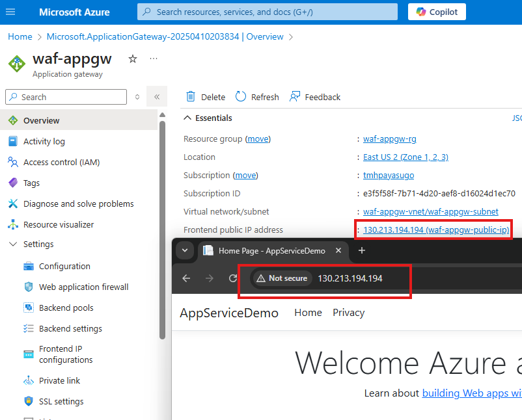522x420 pixels.
Task: Click the Configuration toolbox icon
Action: 29,267
